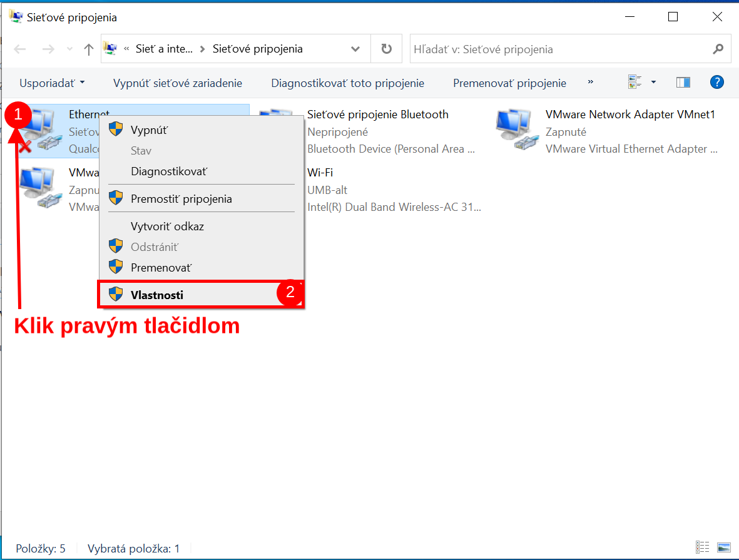Image resolution: width=739 pixels, height=560 pixels.
Task: Click 'Vypnúť sieťové zariadenie' toolbar button
Action: (178, 83)
